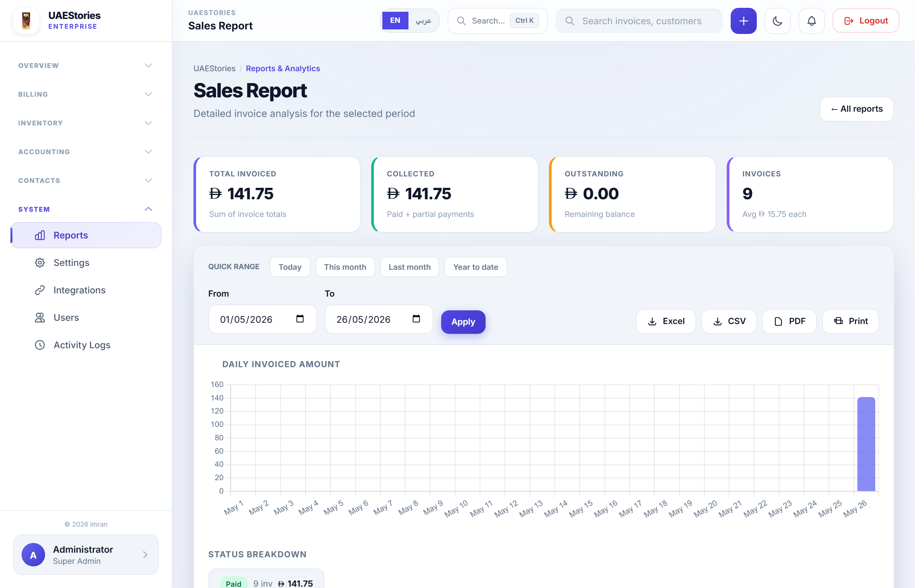This screenshot has height=588, width=915.
Task: Open the To date calendar picker
Action: (416, 318)
